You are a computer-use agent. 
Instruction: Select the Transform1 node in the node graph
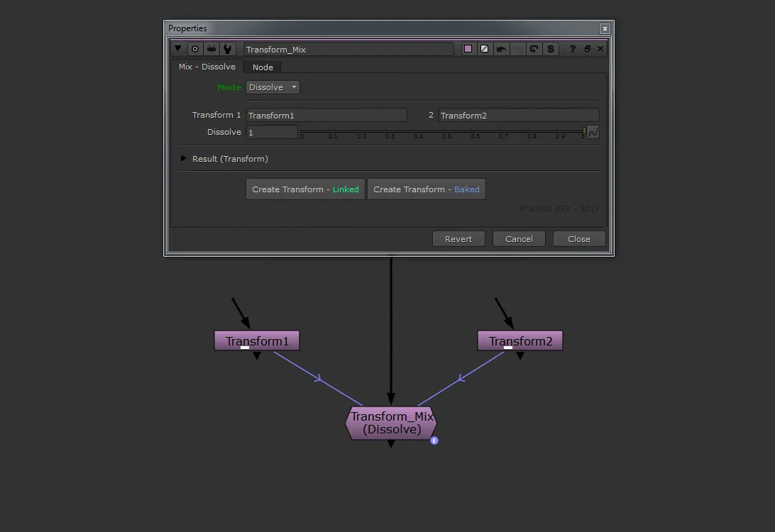point(256,340)
